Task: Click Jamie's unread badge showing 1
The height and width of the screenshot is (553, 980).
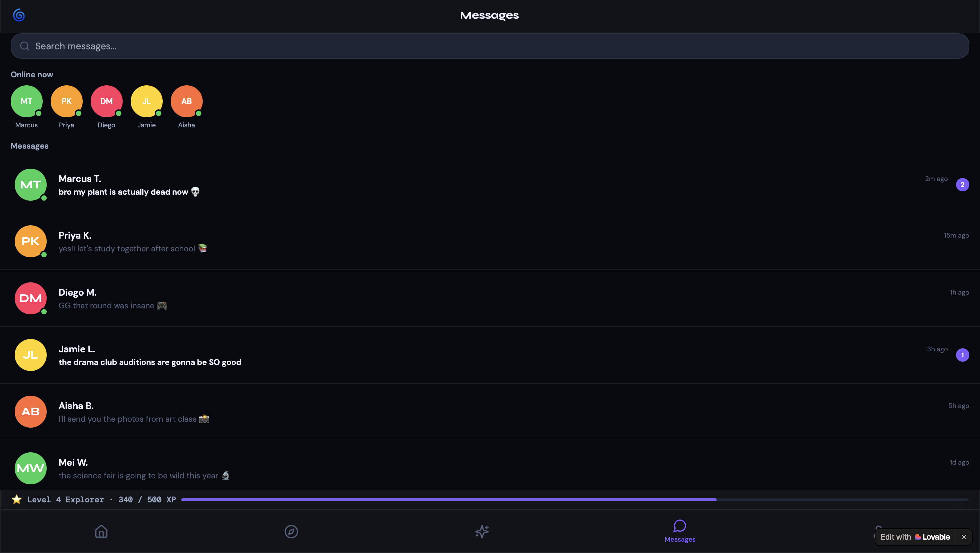Action: (962, 355)
